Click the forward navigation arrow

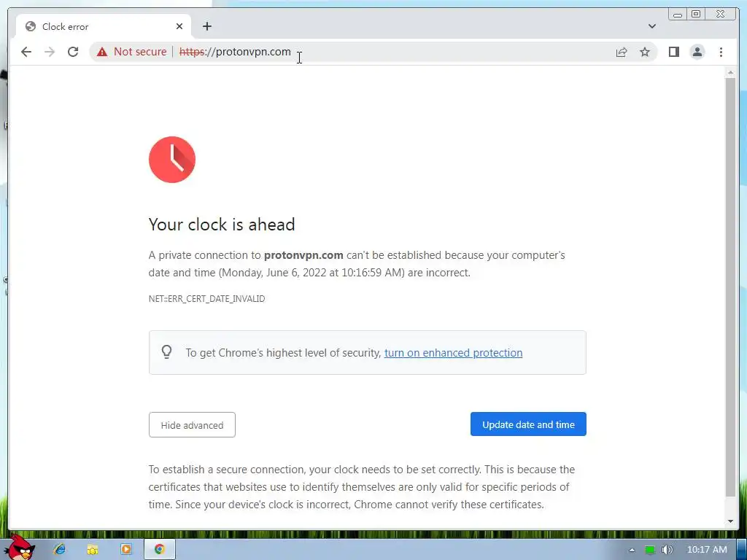(50, 52)
